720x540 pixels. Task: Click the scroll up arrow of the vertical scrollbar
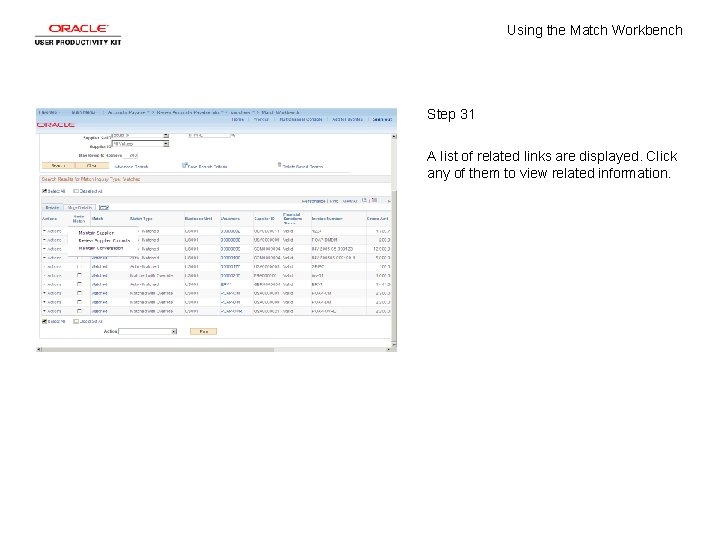click(394, 136)
